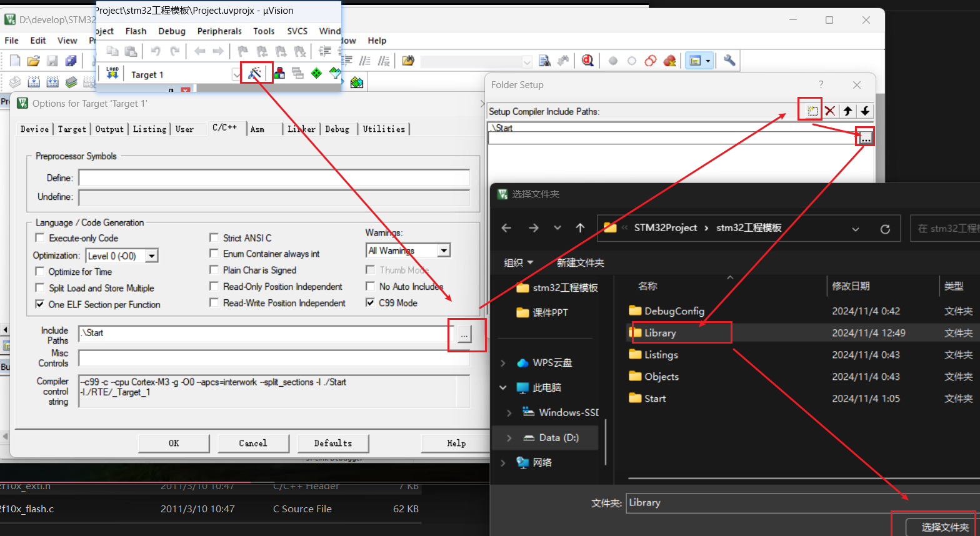This screenshot has height=536, width=980.
Task: Navigate back in the folder picker
Action: tap(506, 228)
